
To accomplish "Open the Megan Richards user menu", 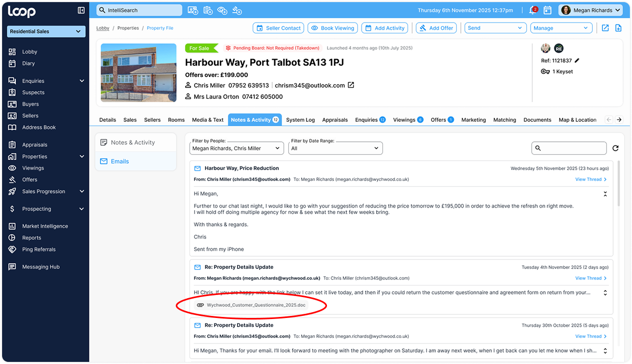I will [x=591, y=10].
